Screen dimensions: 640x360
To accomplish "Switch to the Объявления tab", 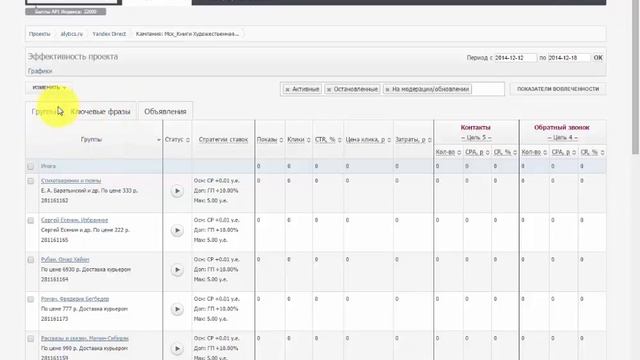I will 165,111.
